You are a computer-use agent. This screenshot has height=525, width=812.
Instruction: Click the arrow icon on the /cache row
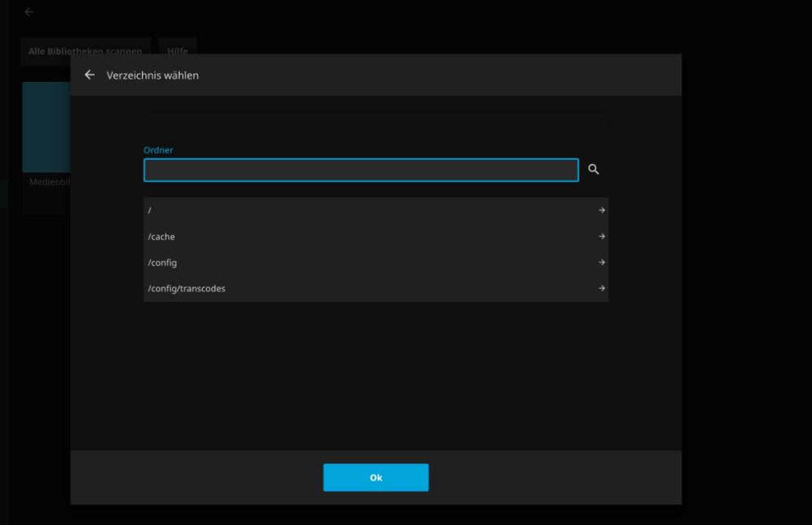point(602,237)
